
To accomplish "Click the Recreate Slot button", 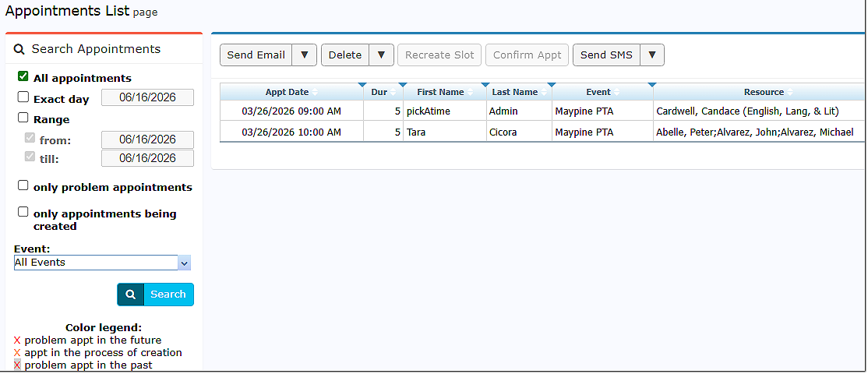I will pos(439,55).
